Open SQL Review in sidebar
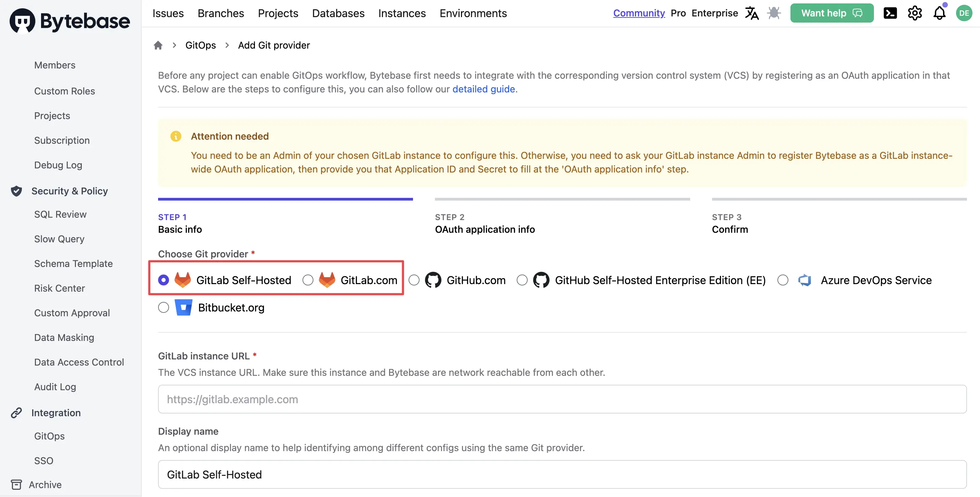 [60, 214]
